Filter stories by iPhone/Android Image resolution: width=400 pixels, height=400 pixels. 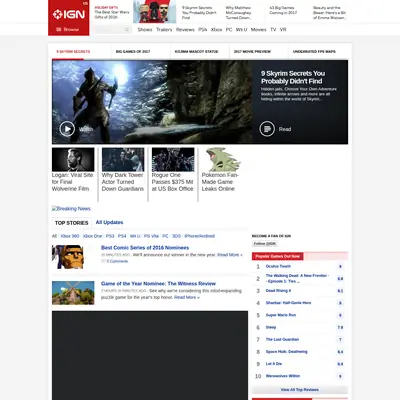[199, 236]
